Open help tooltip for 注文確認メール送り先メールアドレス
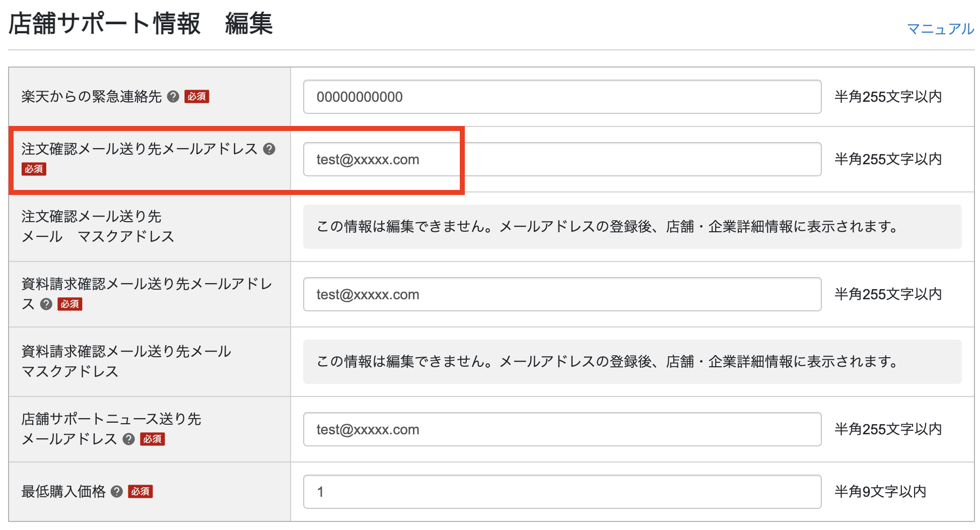980x530 pixels. point(269,149)
